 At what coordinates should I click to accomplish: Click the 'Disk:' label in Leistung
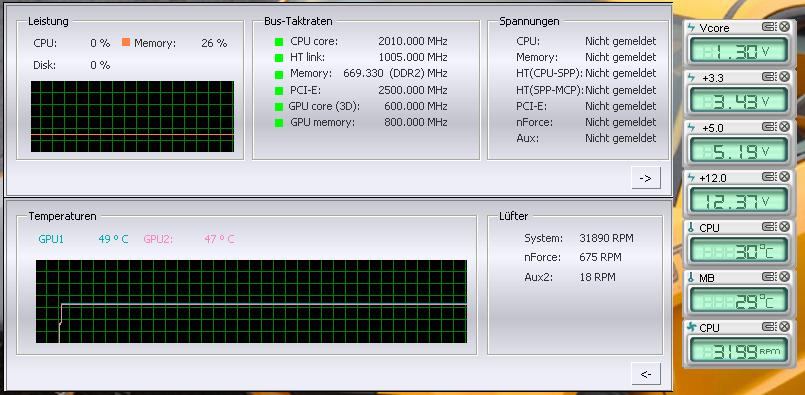pos(45,65)
